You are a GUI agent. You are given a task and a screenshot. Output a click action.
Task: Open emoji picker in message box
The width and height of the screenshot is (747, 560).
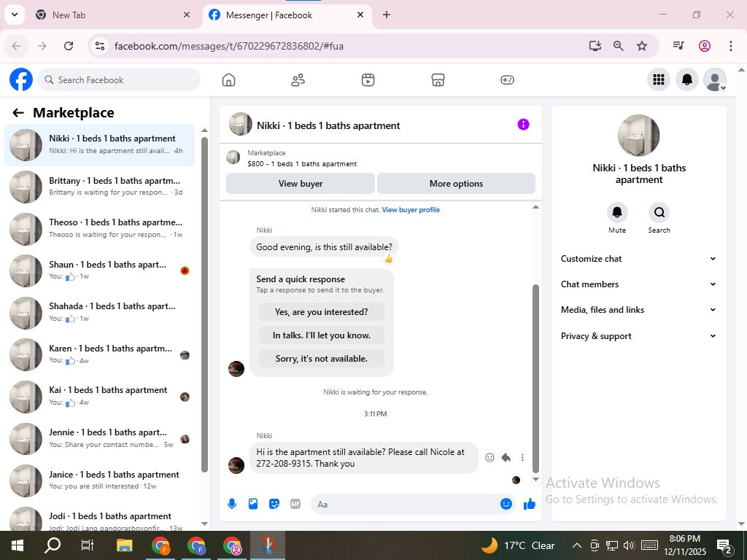coord(506,504)
